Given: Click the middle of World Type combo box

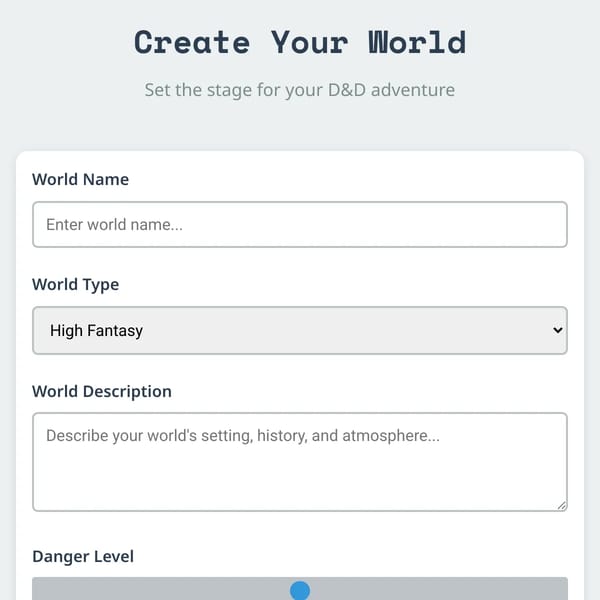Looking at the screenshot, I should (x=300, y=330).
